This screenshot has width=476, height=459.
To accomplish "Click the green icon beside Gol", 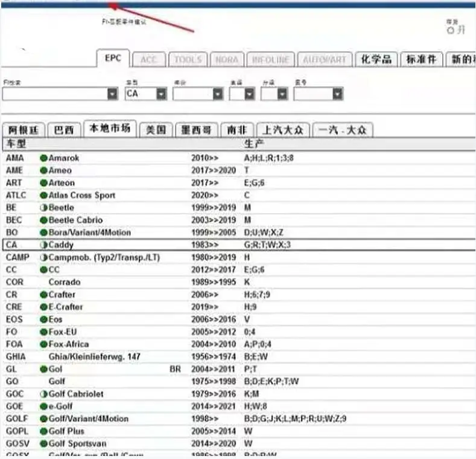I will [43, 370].
